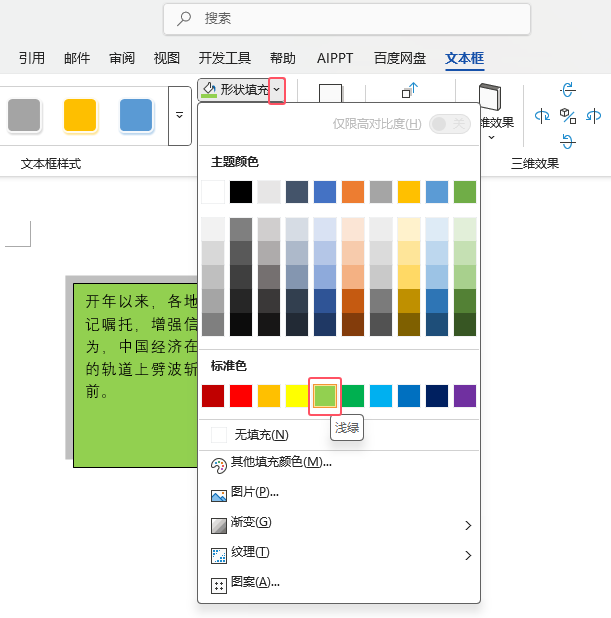Switch to the 审阅 tab
Screen dimensions: 611x618
coord(122,58)
